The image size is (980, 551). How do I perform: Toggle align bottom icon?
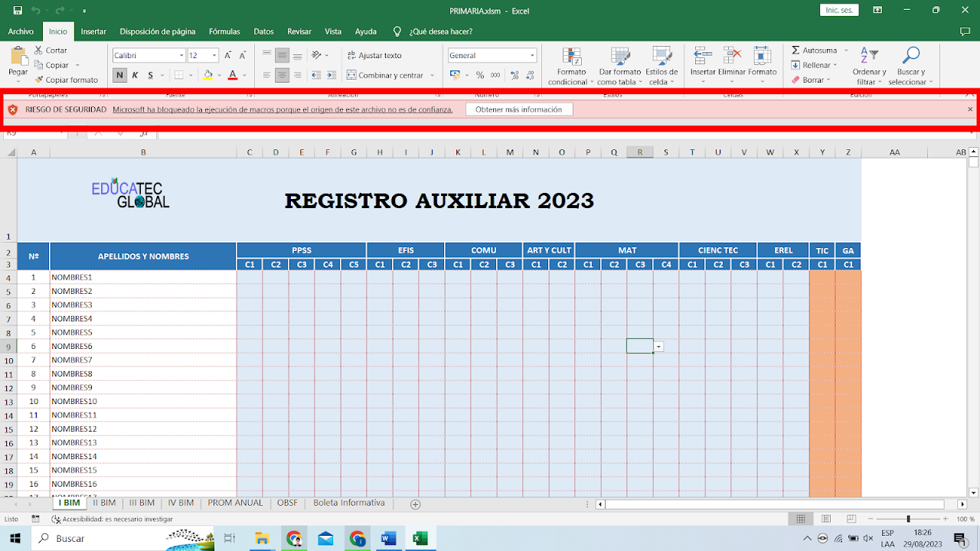pos(297,55)
